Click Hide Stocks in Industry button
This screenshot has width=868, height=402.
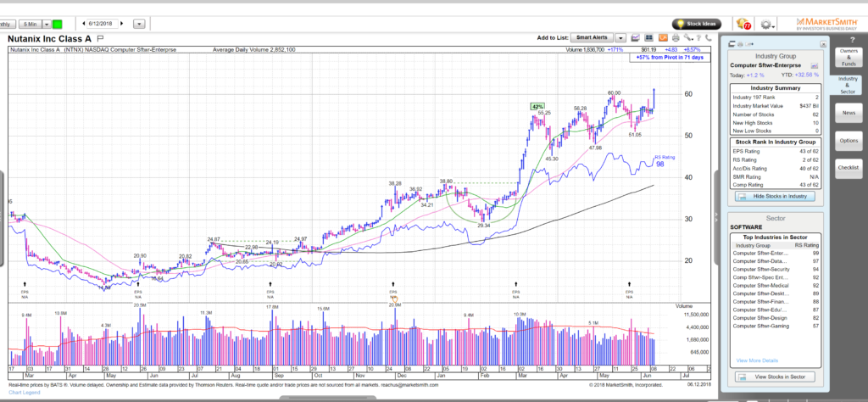tap(775, 196)
